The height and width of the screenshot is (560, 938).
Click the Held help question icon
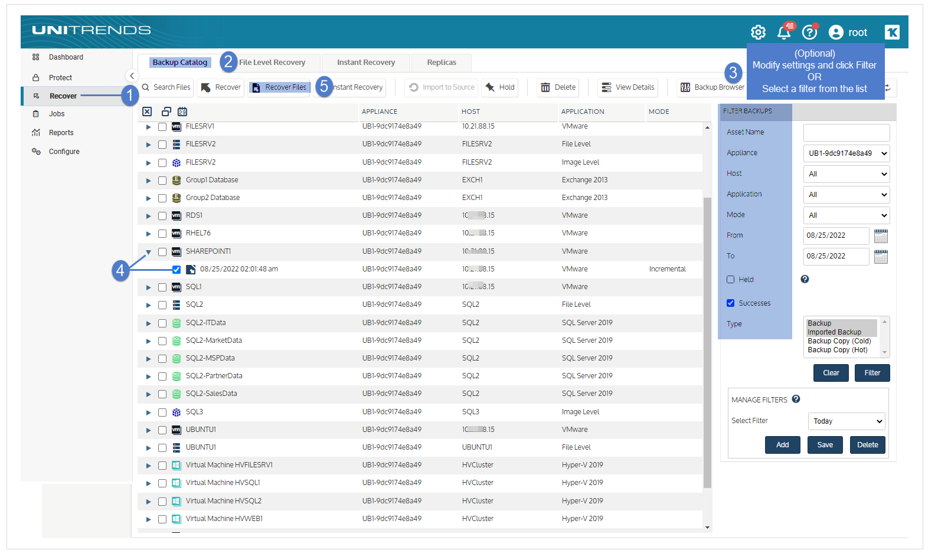click(x=805, y=279)
